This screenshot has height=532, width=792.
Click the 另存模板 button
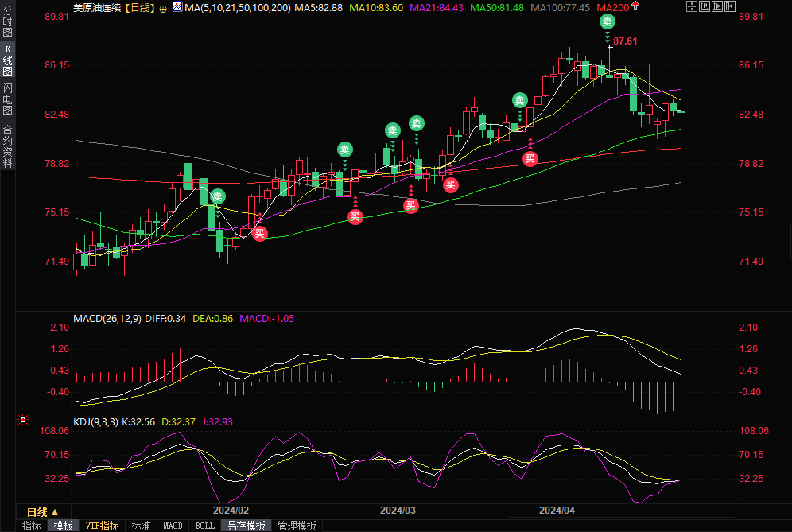[247, 526]
